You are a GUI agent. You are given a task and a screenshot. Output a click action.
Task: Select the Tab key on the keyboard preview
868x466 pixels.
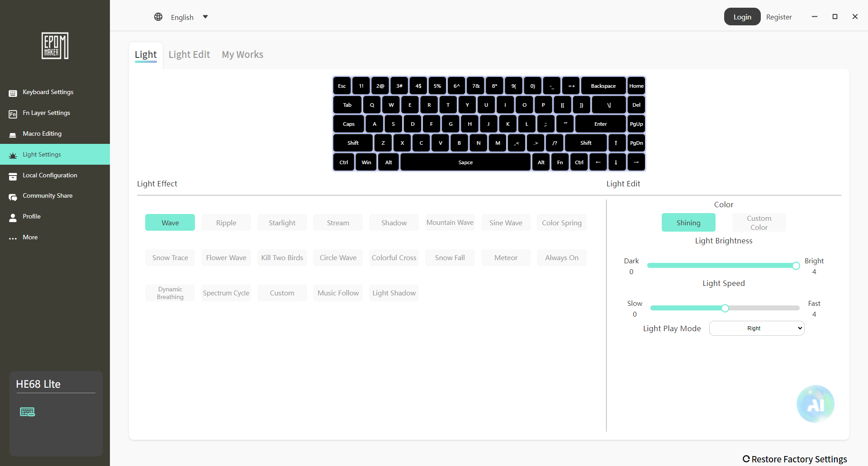tap(347, 105)
